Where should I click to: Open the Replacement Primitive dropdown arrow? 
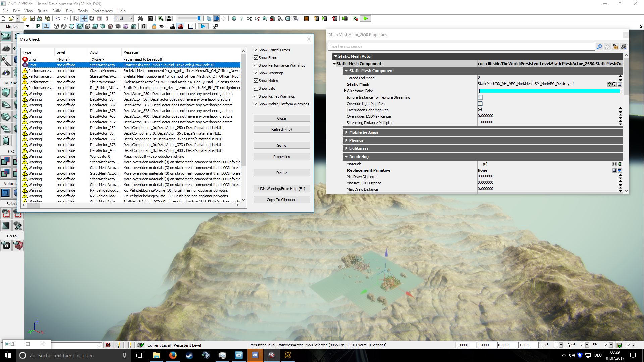click(620, 170)
